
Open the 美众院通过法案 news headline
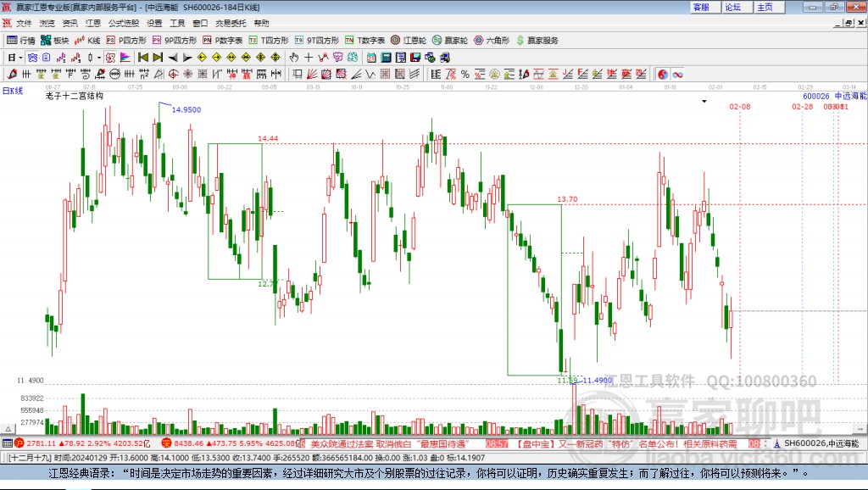pos(390,444)
